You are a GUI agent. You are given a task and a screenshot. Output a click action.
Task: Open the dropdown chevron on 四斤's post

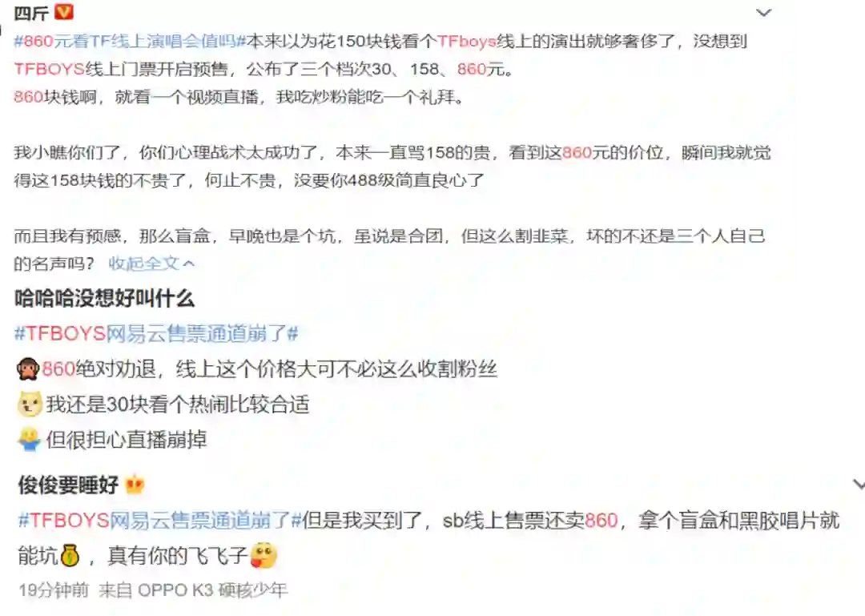[x=763, y=13]
